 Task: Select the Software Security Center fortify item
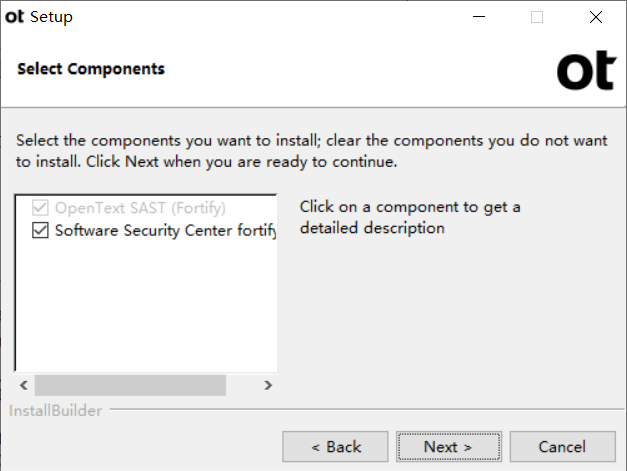pos(165,231)
